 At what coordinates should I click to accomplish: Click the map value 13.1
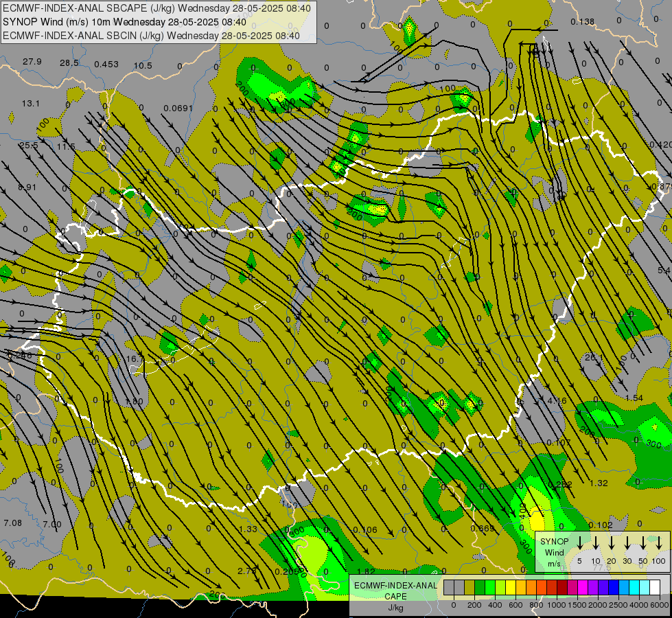pyautogui.click(x=30, y=104)
